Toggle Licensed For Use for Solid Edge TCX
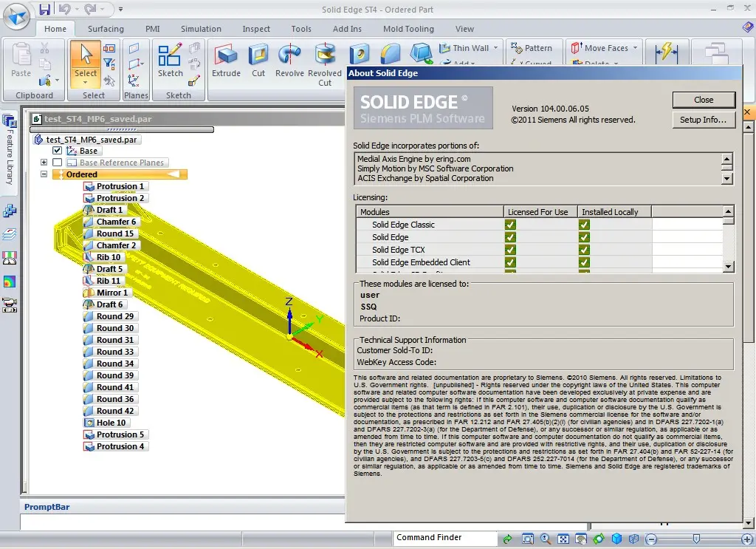This screenshot has width=756, height=549. point(510,250)
